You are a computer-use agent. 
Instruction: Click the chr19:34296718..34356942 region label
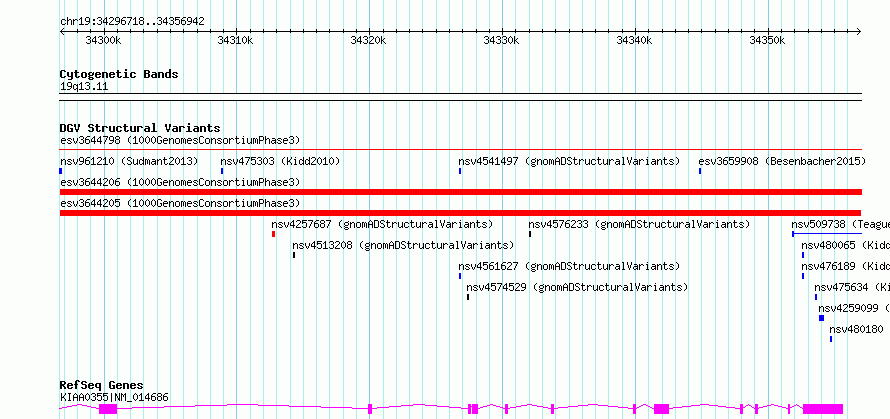point(132,22)
